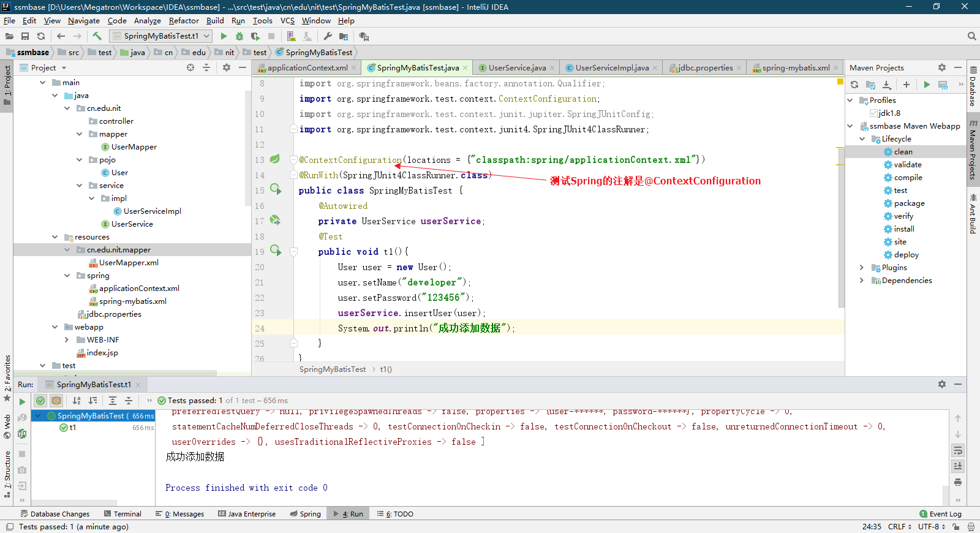Open the SpringMyBatisTest.t1 run configuration dropdown

[x=160, y=36]
